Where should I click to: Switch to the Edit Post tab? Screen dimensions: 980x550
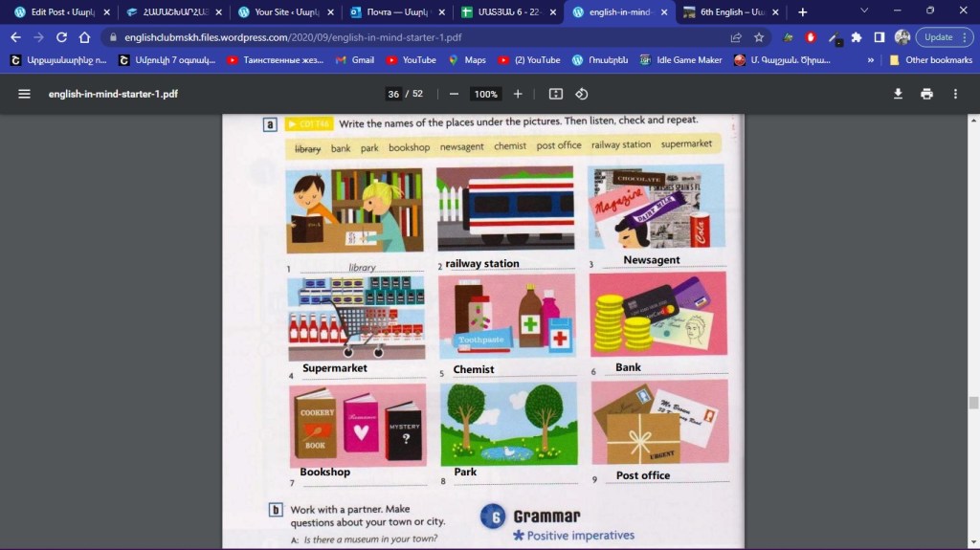(x=57, y=12)
